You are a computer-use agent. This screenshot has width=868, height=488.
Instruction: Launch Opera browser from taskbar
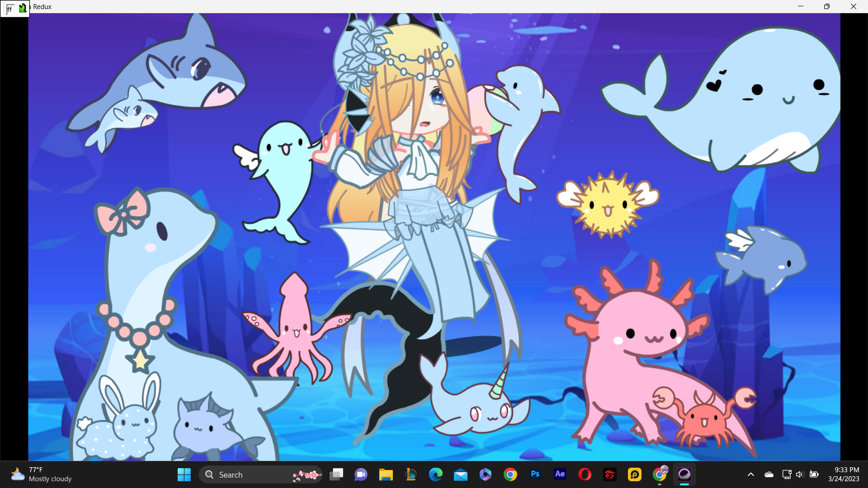tap(585, 474)
